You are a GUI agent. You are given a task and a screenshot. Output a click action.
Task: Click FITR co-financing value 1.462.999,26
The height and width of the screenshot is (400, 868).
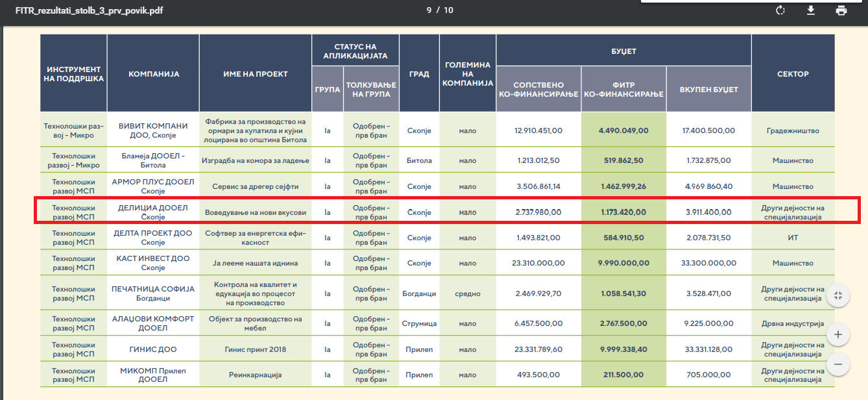pyautogui.click(x=623, y=186)
